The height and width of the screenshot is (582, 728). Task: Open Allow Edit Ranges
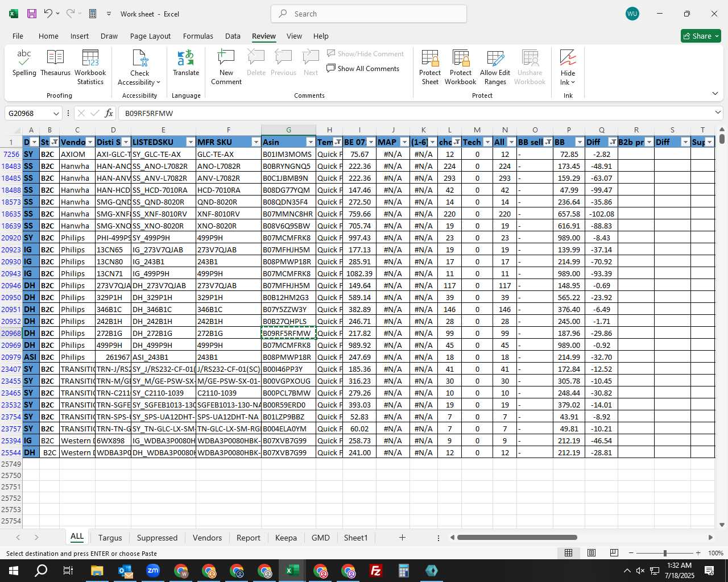coord(495,67)
